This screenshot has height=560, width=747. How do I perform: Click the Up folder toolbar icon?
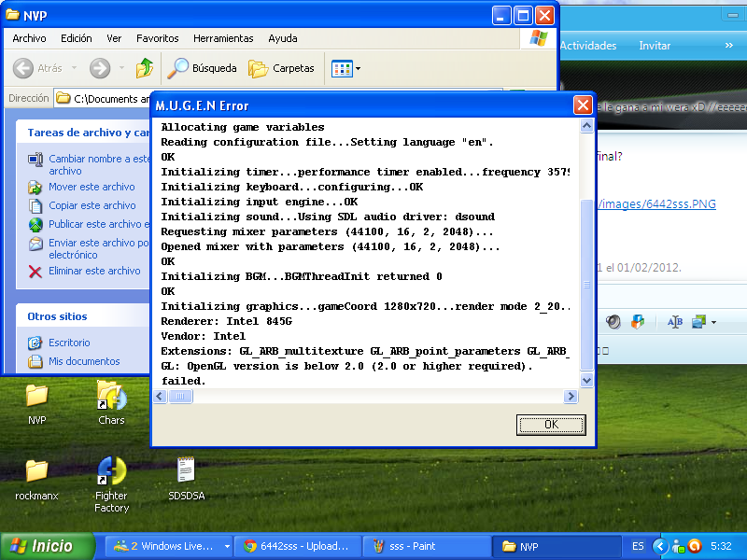pos(145,68)
